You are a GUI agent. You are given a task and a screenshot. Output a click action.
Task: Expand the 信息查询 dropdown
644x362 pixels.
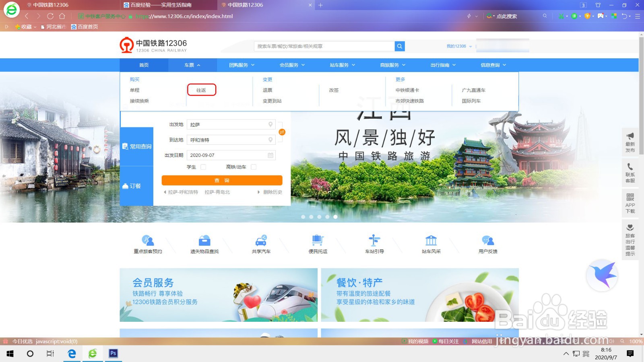(493, 65)
